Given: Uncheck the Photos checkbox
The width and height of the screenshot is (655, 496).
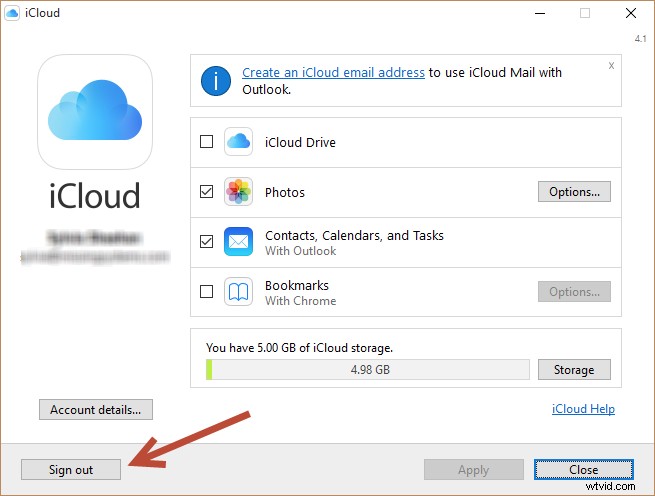Looking at the screenshot, I should pyautogui.click(x=207, y=192).
